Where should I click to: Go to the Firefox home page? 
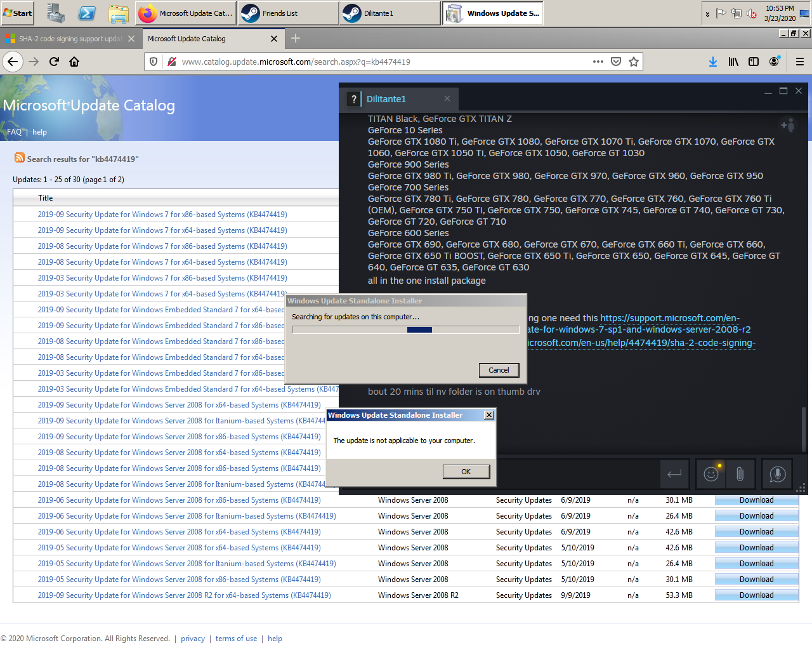[x=74, y=62]
